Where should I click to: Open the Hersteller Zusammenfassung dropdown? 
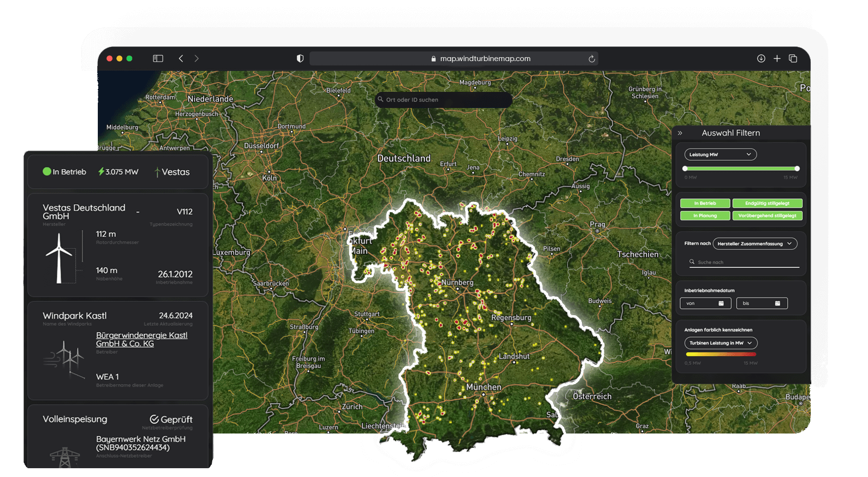pyautogui.click(x=755, y=243)
